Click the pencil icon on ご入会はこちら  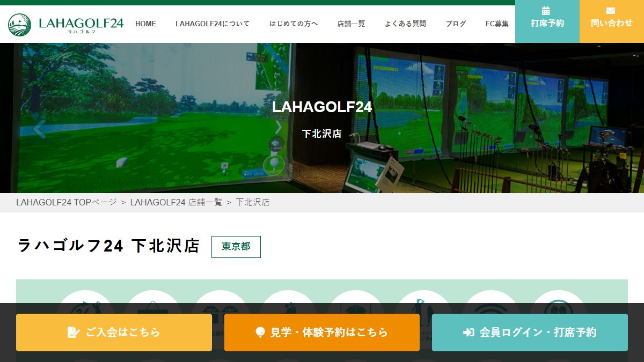[x=74, y=333]
